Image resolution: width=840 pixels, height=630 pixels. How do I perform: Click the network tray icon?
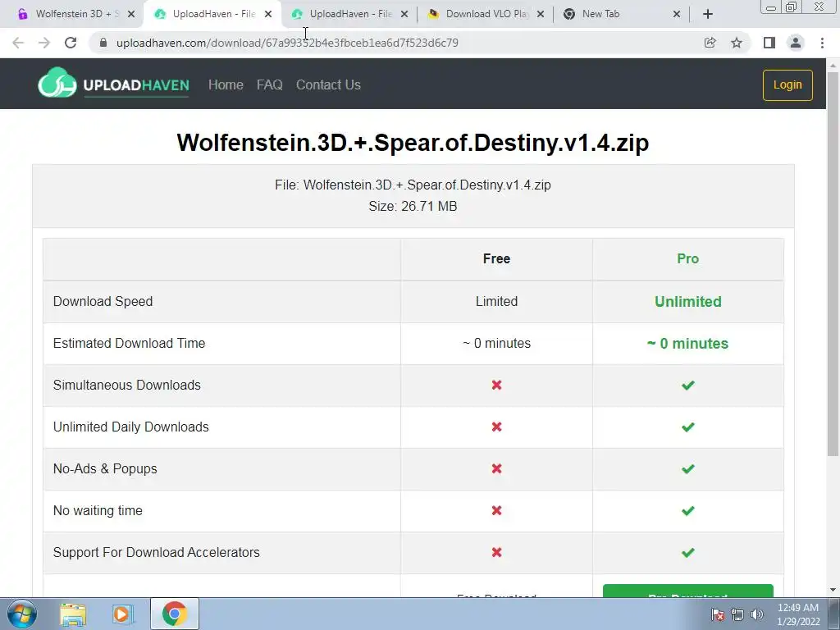pos(737,614)
